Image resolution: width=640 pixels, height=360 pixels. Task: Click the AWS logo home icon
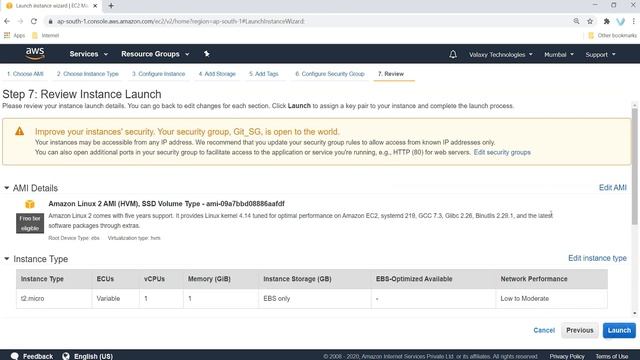tap(35, 54)
